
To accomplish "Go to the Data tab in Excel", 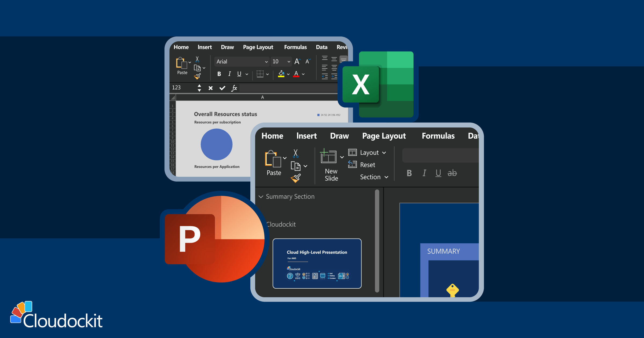I will 322,47.
